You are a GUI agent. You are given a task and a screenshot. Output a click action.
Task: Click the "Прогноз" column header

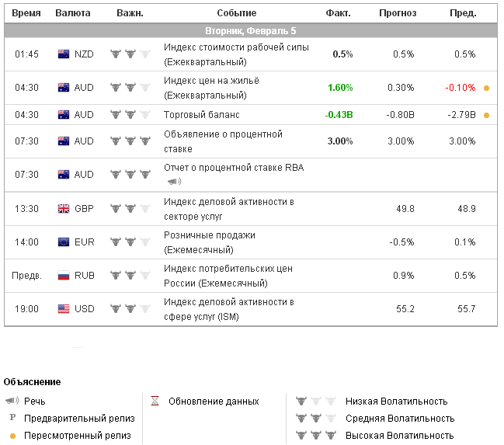(x=398, y=13)
